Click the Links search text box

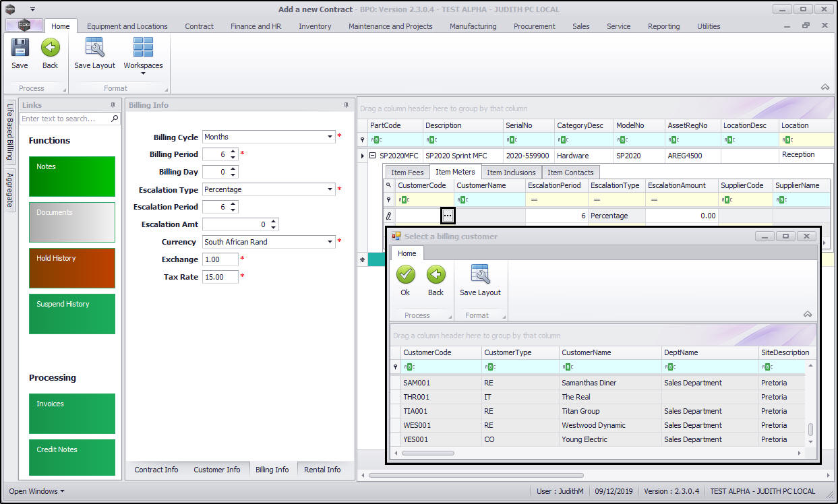pos(65,119)
